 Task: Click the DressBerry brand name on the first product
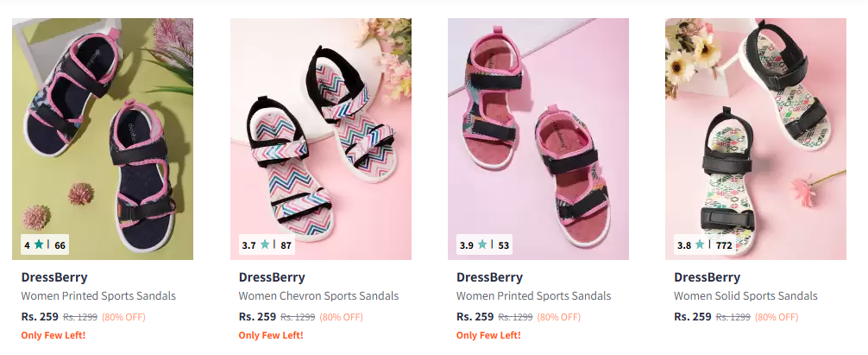click(54, 277)
